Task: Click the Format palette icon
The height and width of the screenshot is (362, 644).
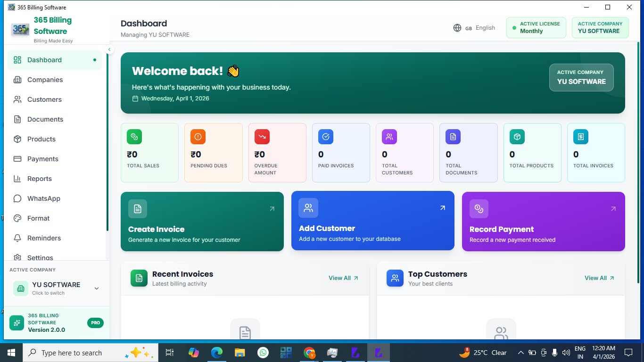Action: pyautogui.click(x=17, y=218)
